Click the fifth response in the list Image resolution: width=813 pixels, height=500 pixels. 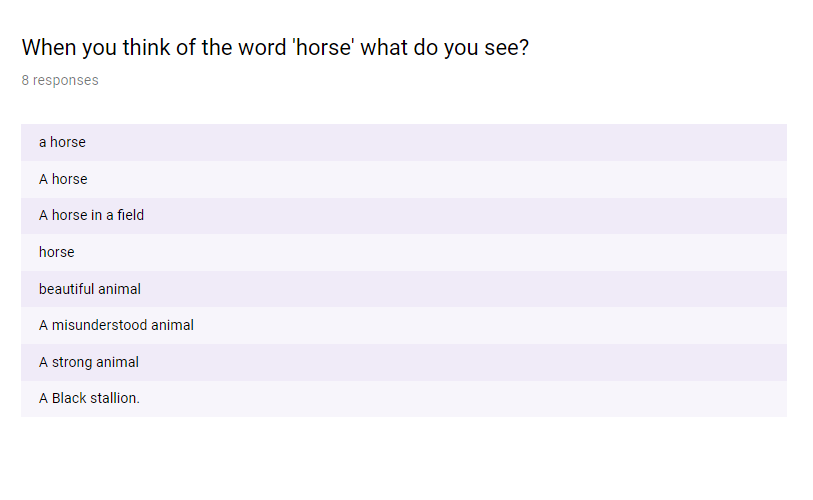[90, 289]
